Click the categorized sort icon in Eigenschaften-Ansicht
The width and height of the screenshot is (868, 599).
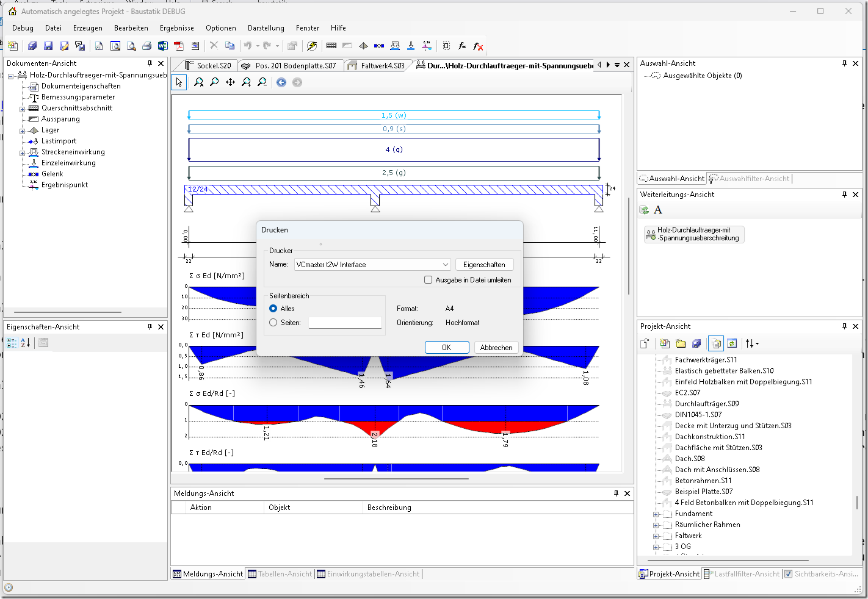tap(12, 343)
